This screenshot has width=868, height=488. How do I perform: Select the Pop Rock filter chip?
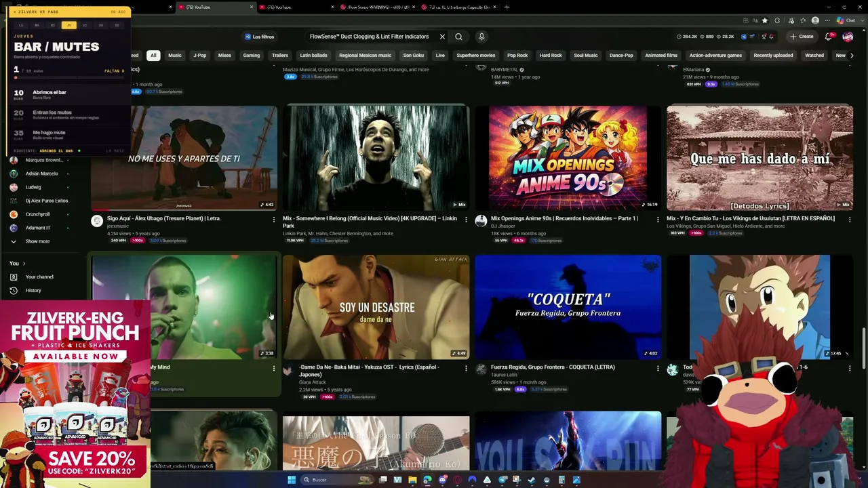(517, 56)
